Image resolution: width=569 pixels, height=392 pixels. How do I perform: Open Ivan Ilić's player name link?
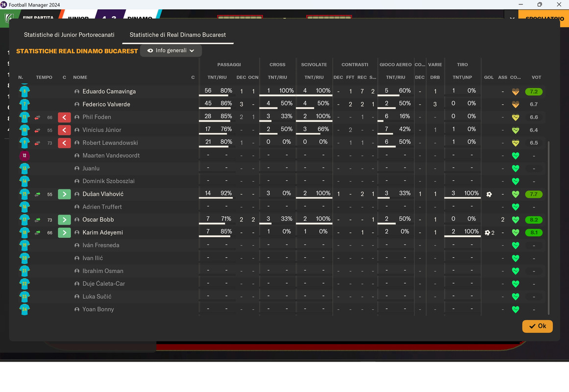pyautogui.click(x=93, y=258)
